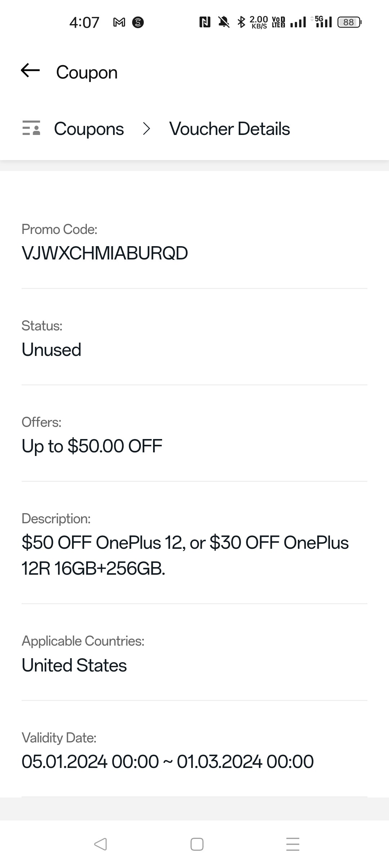Tap the muted bell icon in status bar

pyautogui.click(x=224, y=22)
